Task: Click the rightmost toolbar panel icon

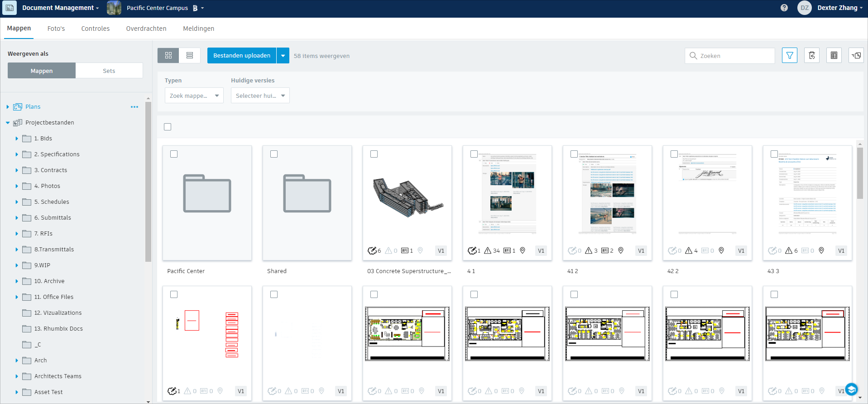Action: (856, 55)
